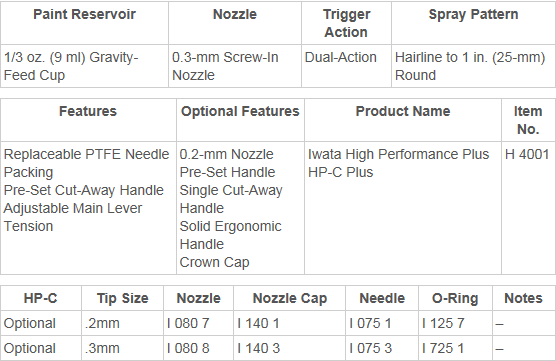The image size is (556, 361).
Task: Click nozzle cap part I 140 3
Action: tap(258, 349)
